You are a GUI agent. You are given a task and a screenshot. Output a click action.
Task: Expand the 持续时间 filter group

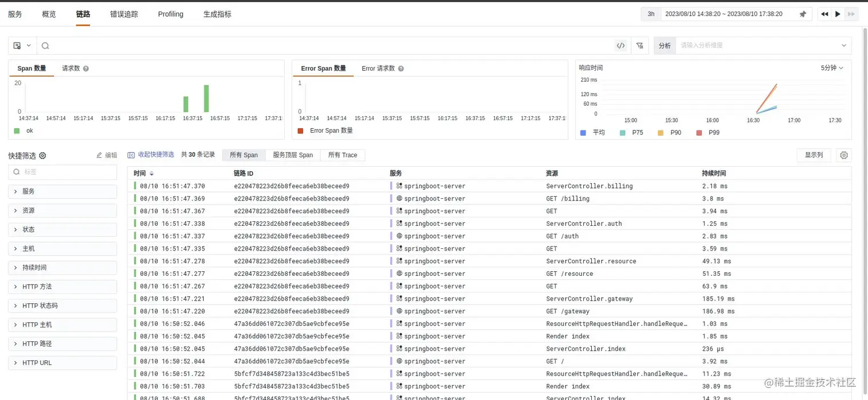63,267
